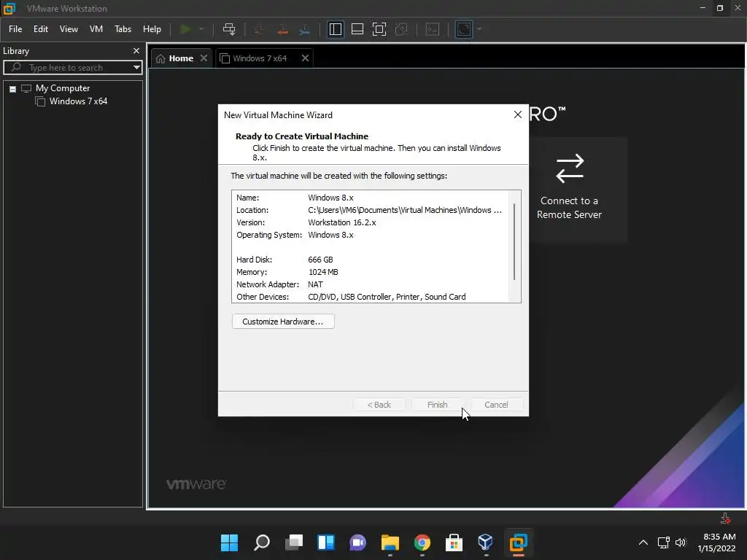Show hidden system tray icons

(x=643, y=542)
